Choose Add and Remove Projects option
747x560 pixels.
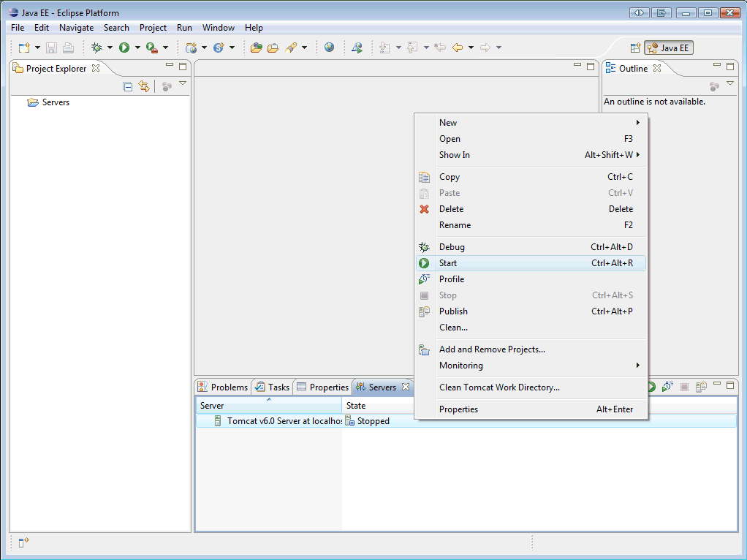coord(531,349)
